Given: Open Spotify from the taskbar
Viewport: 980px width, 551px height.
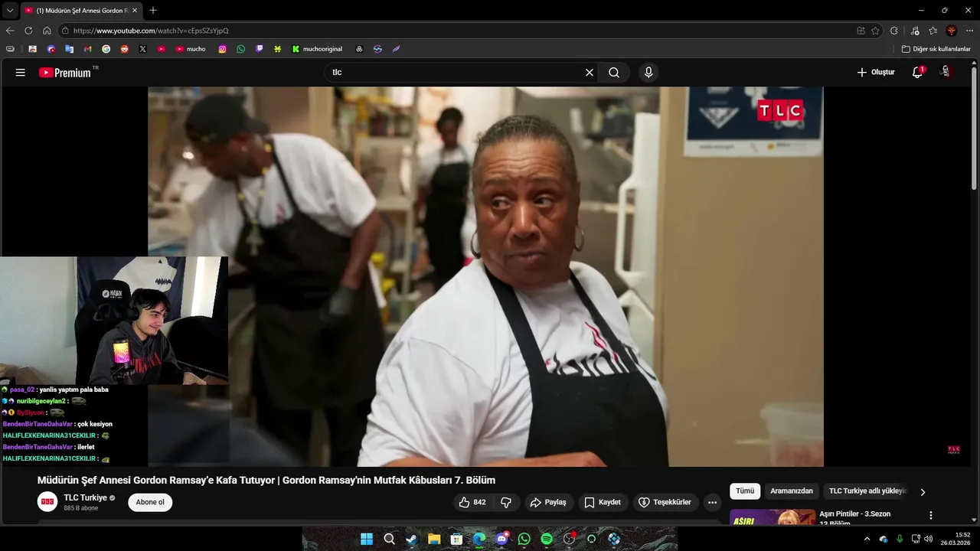Looking at the screenshot, I should pyautogui.click(x=547, y=539).
